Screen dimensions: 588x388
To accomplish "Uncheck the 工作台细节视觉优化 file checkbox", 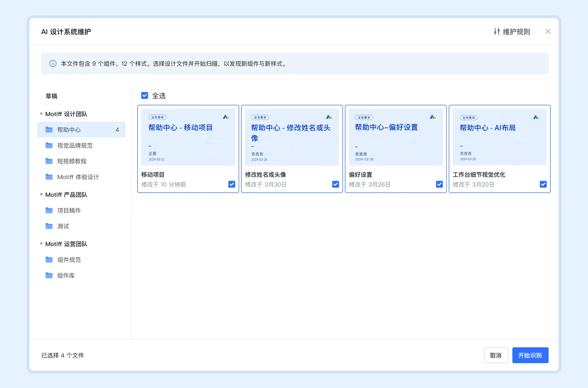I will [543, 184].
